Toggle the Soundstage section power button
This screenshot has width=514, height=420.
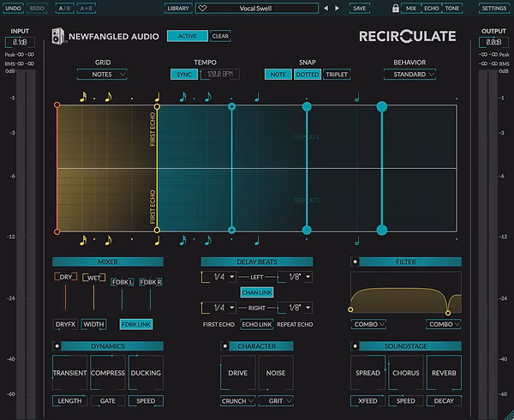click(x=355, y=346)
